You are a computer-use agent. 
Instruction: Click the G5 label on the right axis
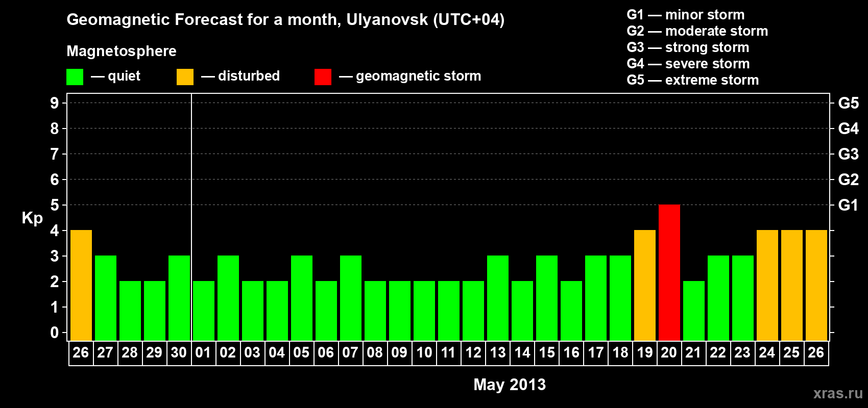[x=848, y=103]
